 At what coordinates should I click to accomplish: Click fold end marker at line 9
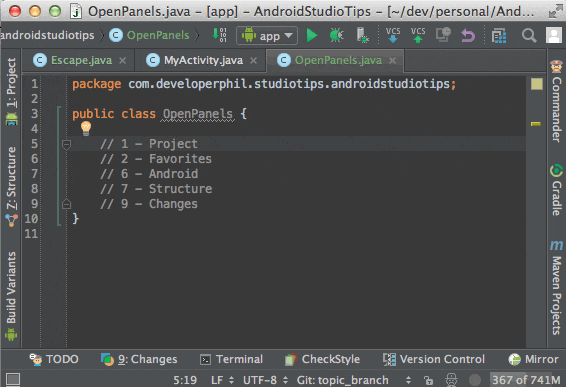tap(66, 204)
